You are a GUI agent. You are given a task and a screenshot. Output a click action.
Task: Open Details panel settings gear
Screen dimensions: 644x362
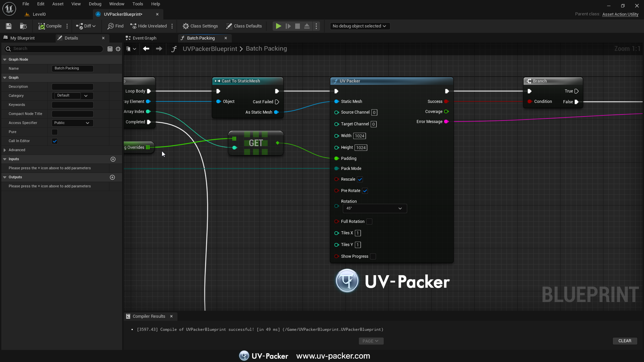point(118,49)
